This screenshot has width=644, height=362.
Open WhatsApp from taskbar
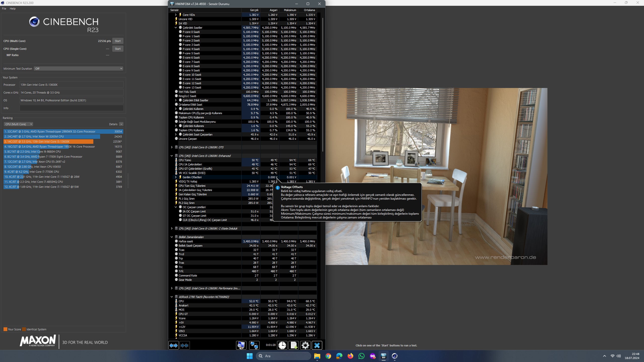tap(361, 356)
